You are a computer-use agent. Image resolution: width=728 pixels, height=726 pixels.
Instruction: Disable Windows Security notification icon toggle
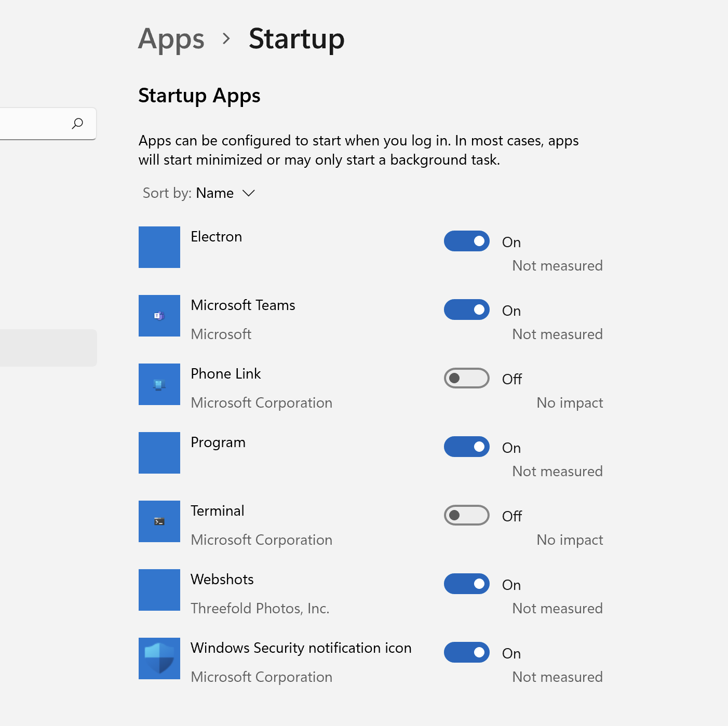466,652
